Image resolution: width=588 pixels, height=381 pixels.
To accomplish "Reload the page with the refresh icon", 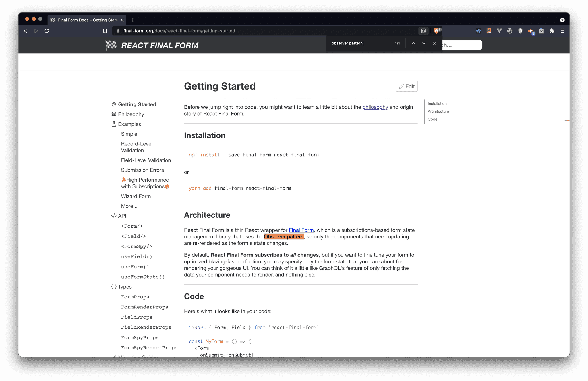I will point(47,31).
